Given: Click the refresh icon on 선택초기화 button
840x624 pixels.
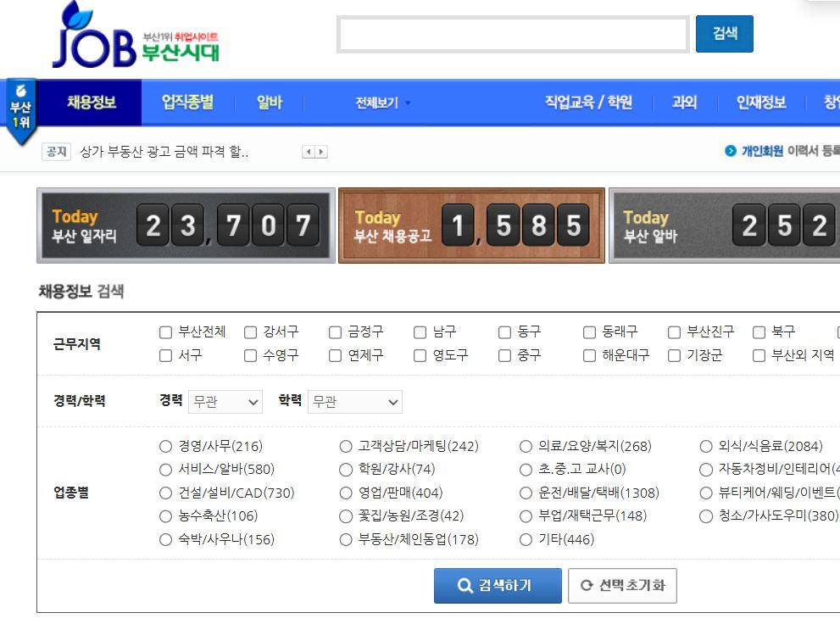Looking at the screenshot, I should (587, 585).
